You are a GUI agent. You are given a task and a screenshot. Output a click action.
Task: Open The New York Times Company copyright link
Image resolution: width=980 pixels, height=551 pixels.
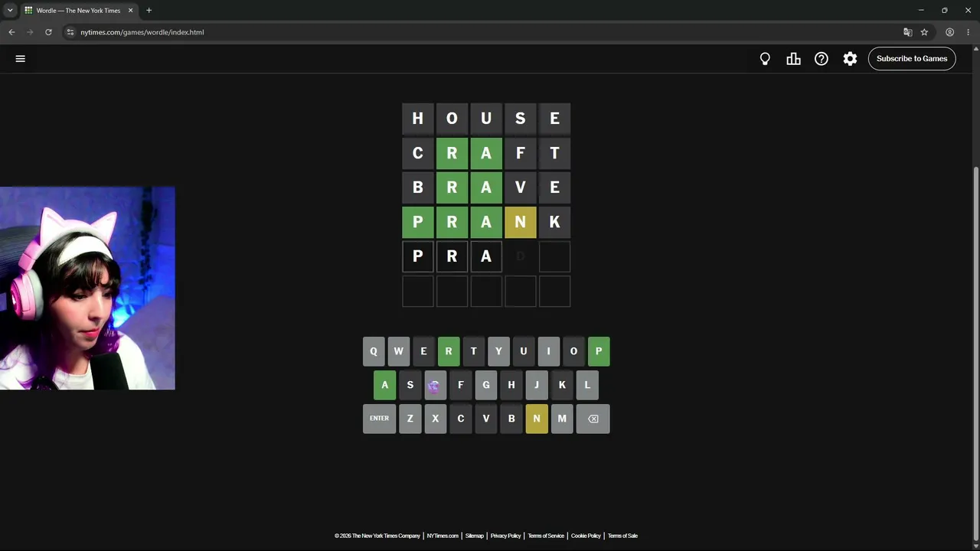coord(377,536)
